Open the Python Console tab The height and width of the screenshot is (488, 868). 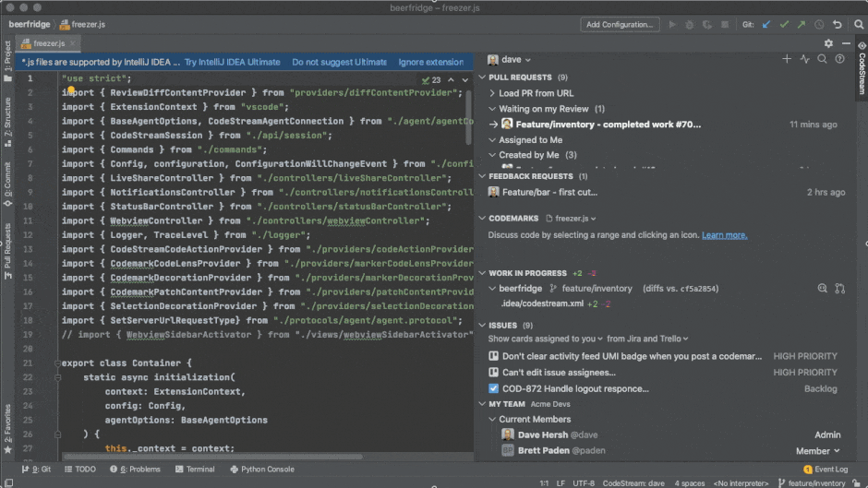(262, 470)
